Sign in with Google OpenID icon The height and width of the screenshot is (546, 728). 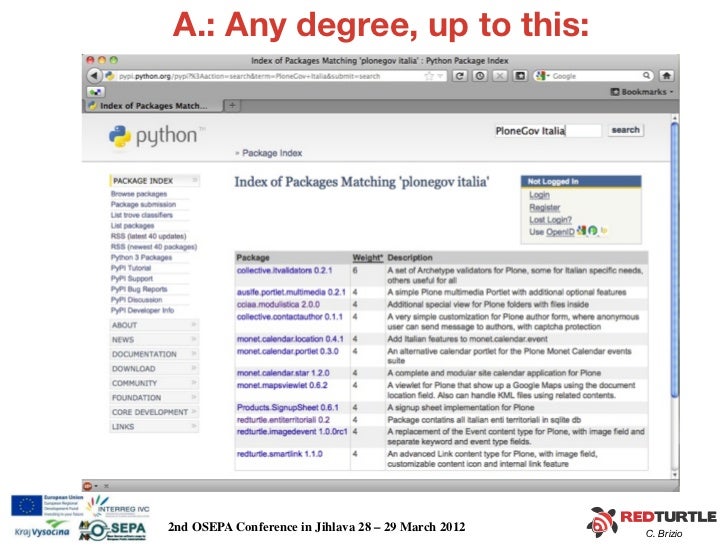(x=581, y=230)
